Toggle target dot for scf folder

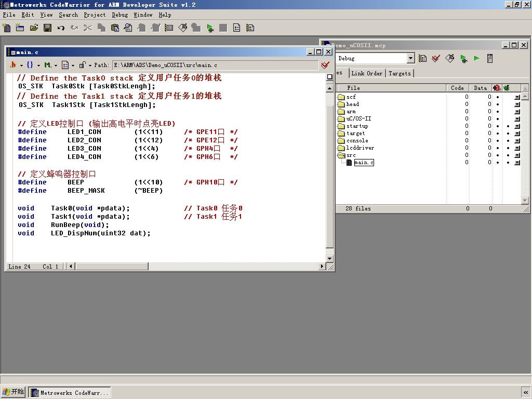coord(498,97)
